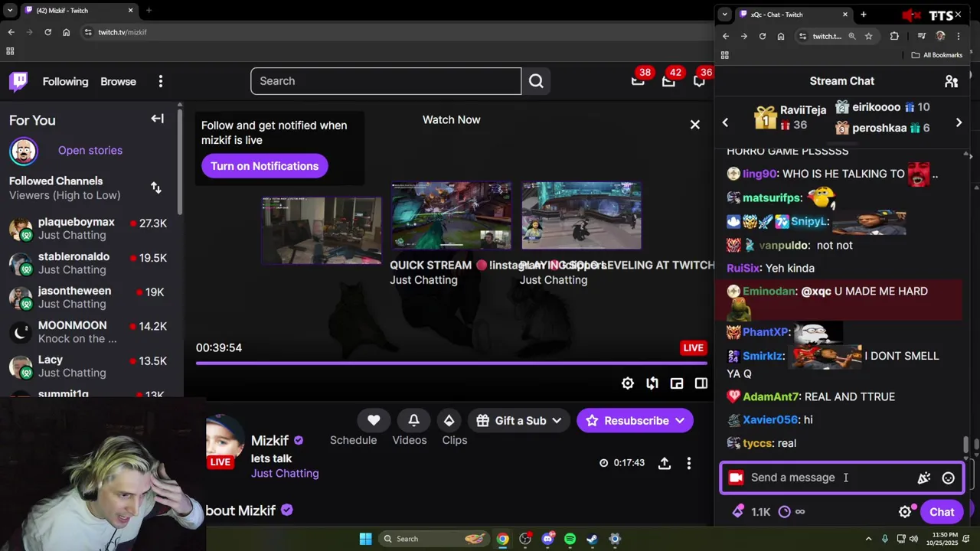Collapse the For You sidebar
Image resolution: width=980 pixels, height=551 pixels.
pyautogui.click(x=157, y=119)
